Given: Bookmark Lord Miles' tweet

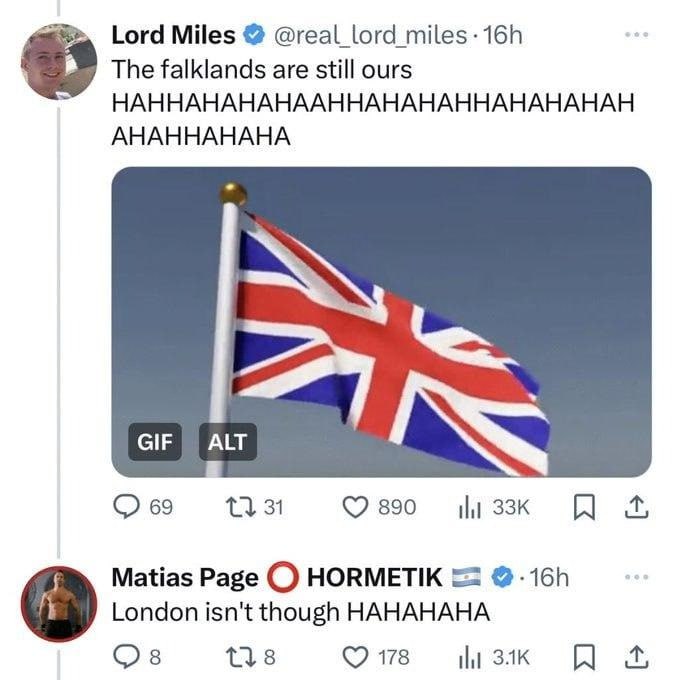Looking at the screenshot, I should 584,507.
